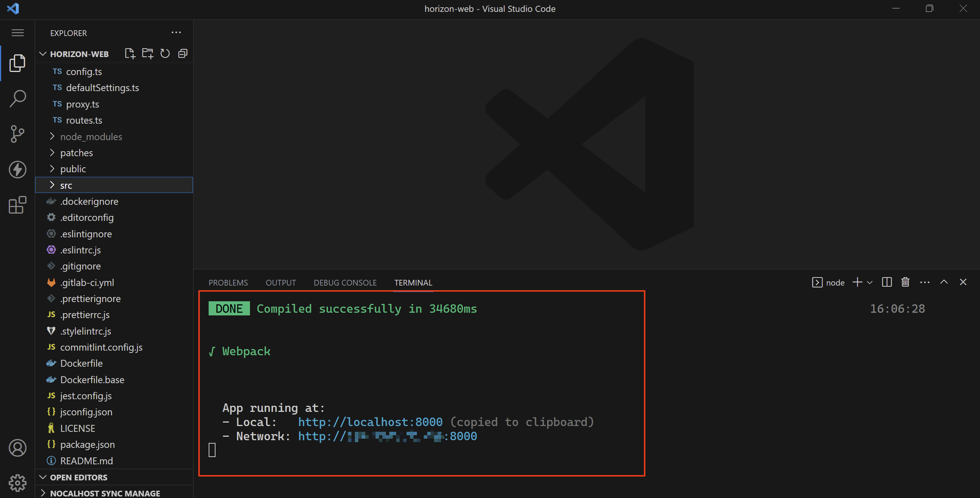The image size is (980, 498).
Task: Expand the patches folder
Action: [x=114, y=153]
